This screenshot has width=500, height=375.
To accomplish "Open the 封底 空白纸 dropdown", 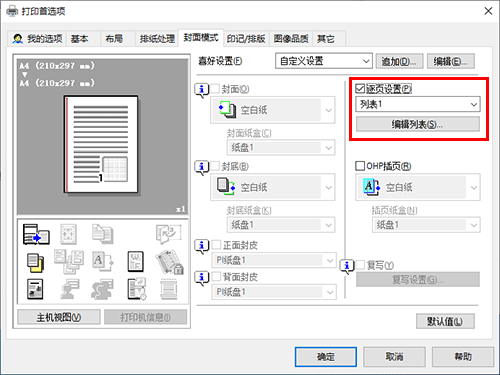I will coord(273,187).
